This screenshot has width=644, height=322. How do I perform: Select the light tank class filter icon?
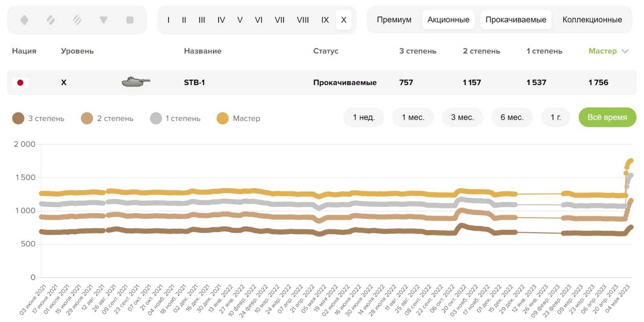pyautogui.click(x=24, y=20)
